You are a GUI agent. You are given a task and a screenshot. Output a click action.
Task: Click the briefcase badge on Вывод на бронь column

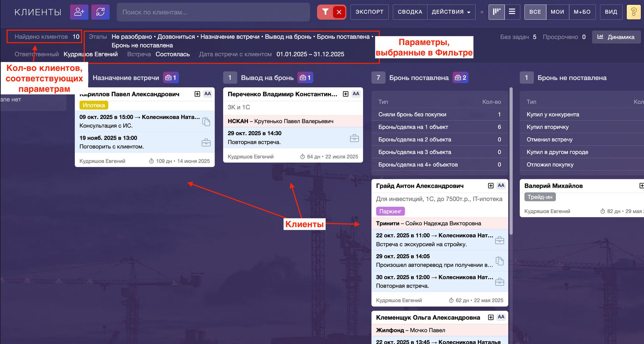pyautogui.click(x=305, y=78)
